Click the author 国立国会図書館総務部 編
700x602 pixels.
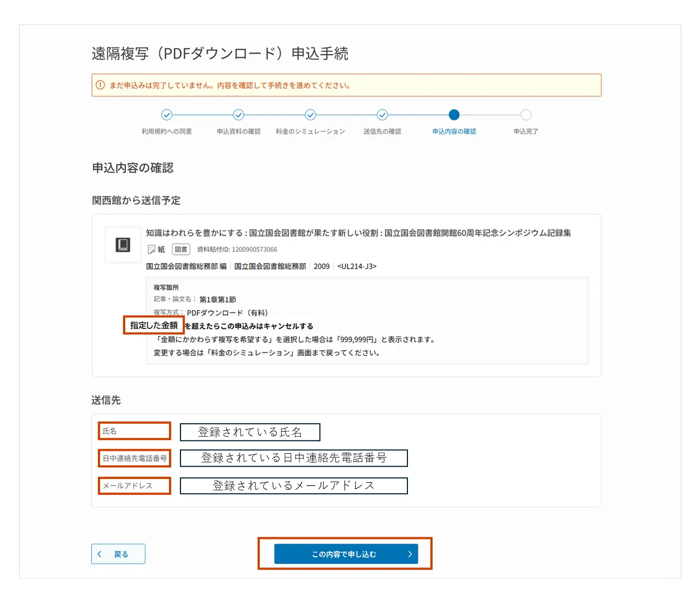pyautogui.click(x=186, y=267)
